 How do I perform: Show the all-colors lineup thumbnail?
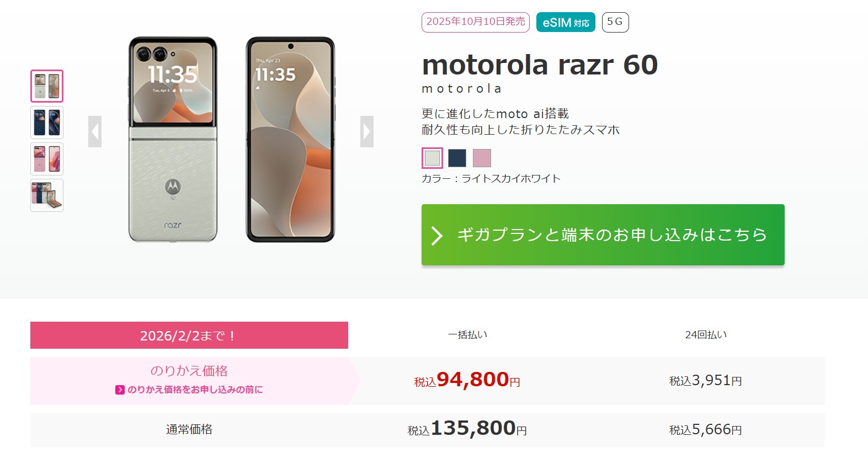pos(47,195)
